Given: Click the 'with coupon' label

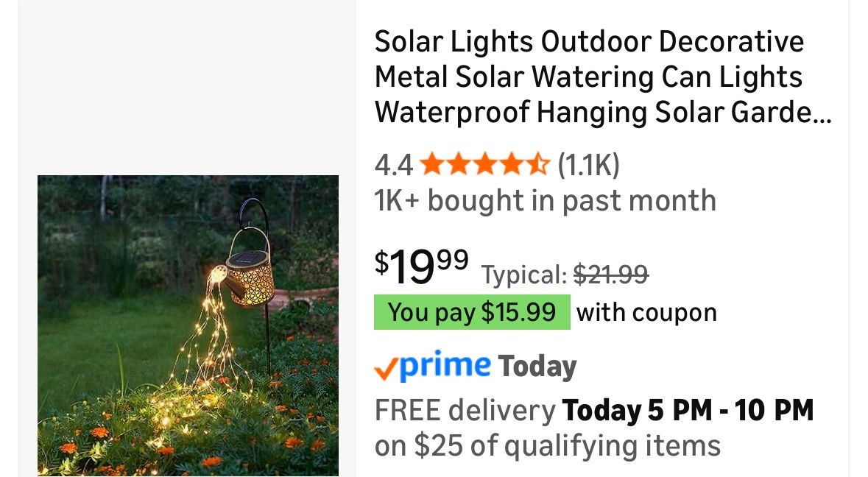Looking at the screenshot, I should 646,312.
